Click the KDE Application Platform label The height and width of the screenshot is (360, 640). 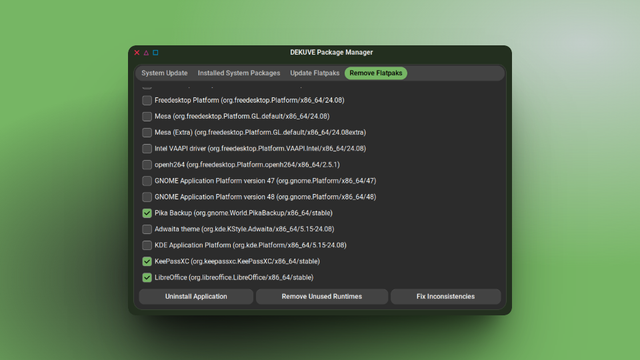pyautogui.click(x=250, y=245)
